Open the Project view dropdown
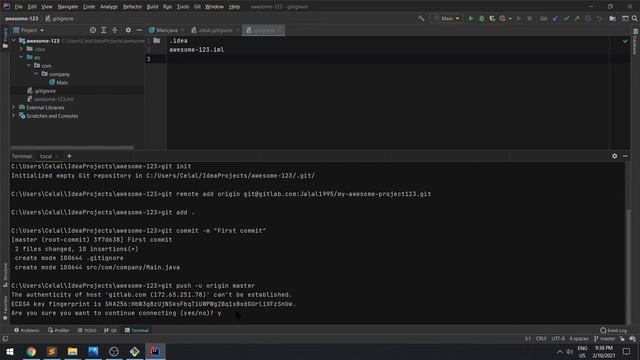 (x=29, y=30)
